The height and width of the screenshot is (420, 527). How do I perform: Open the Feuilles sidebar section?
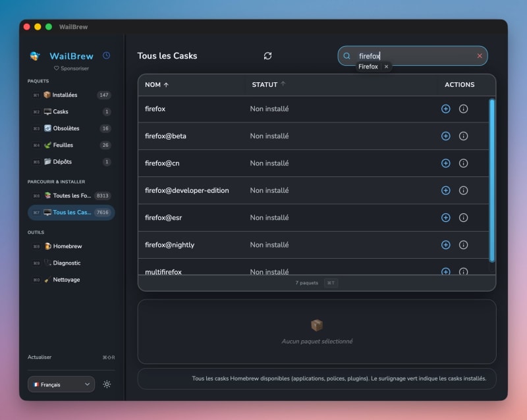click(71, 145)
